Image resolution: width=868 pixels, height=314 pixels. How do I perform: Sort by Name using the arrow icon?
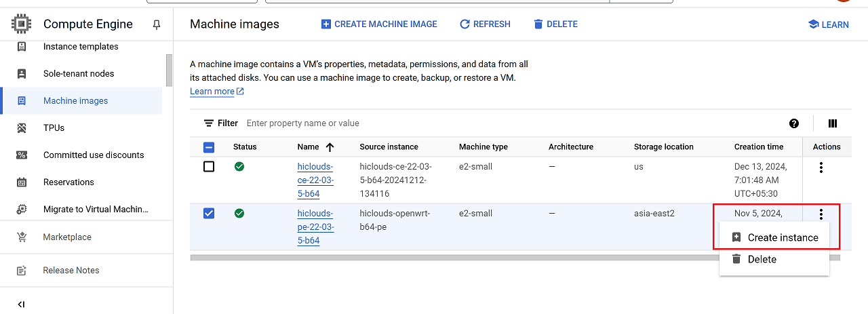(x=330, y=146)
